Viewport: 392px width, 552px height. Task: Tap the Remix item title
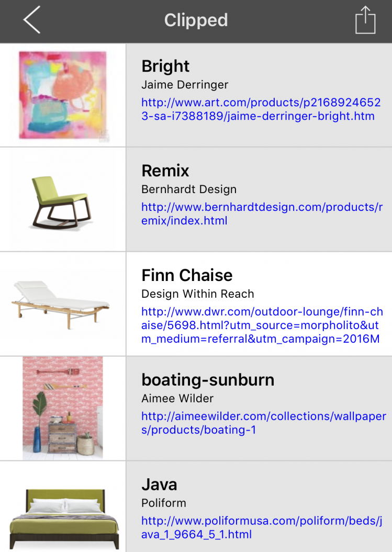165,171
